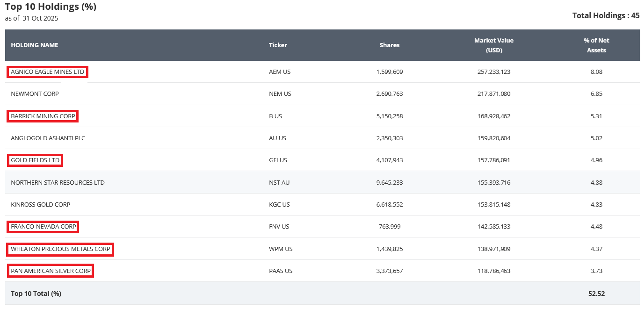
Task: Open the Gold Fields Ltd holding name
Action: tap(35, 160)
